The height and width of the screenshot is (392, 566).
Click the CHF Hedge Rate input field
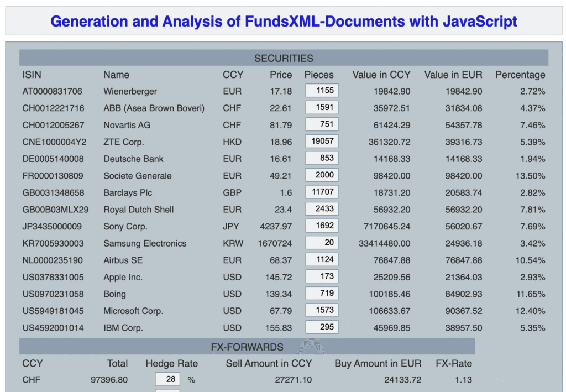(167, 379)
